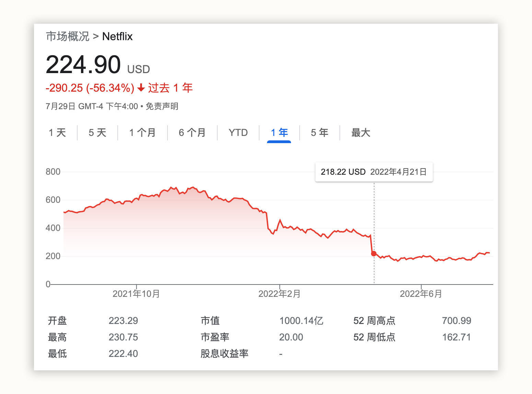
Task: Click the 52 周高点 value 700.99
Action: click(456, 321)
